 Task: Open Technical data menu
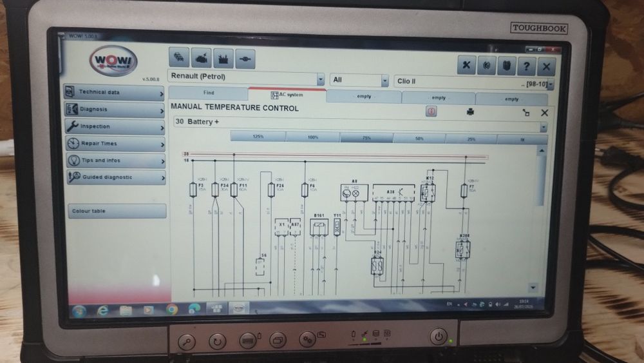[x=114, y=92]
